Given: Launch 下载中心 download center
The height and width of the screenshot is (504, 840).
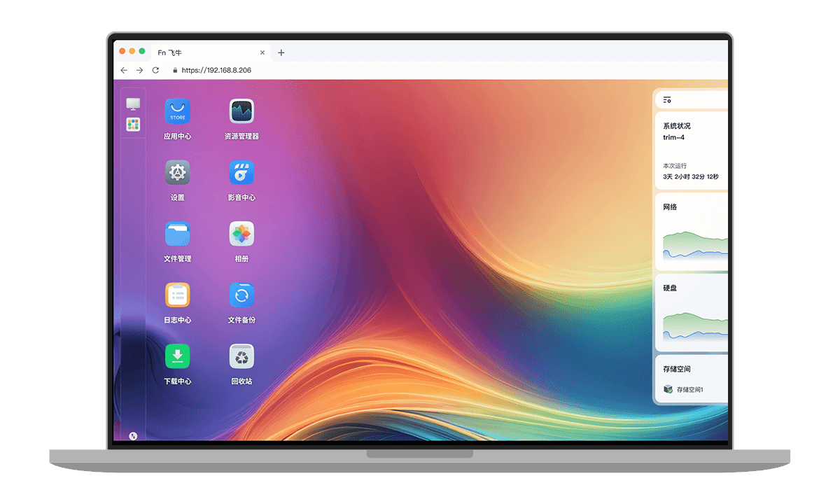Looking at the screenshot, I should (177, 356).
